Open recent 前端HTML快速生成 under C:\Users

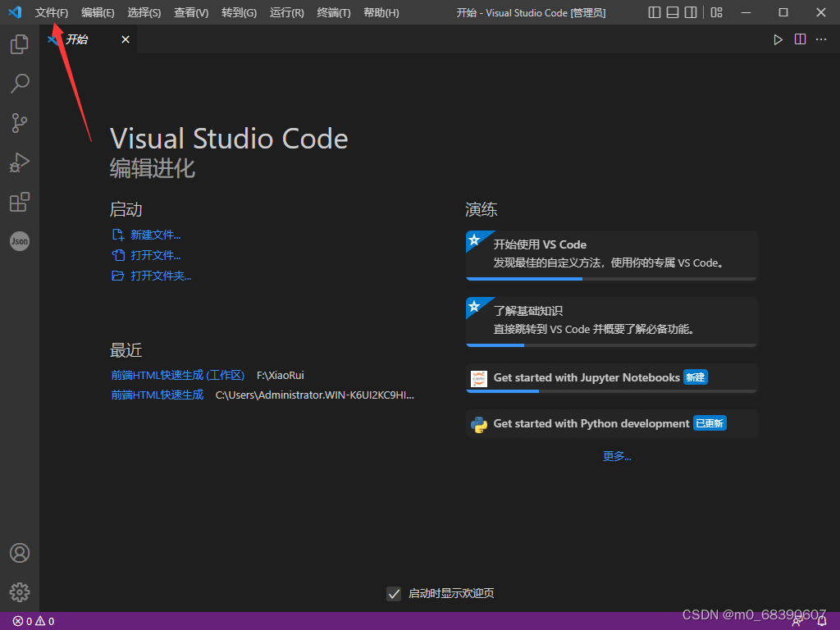(x=157, y=395)
